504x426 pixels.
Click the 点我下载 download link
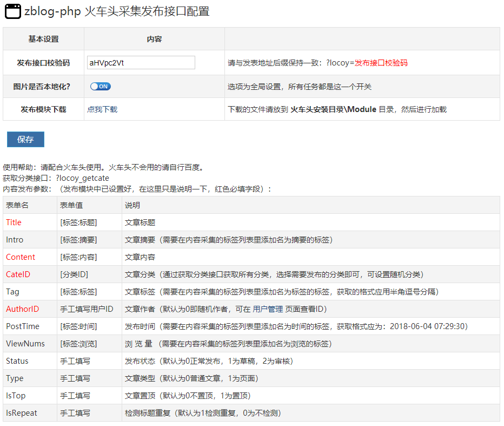102,109
